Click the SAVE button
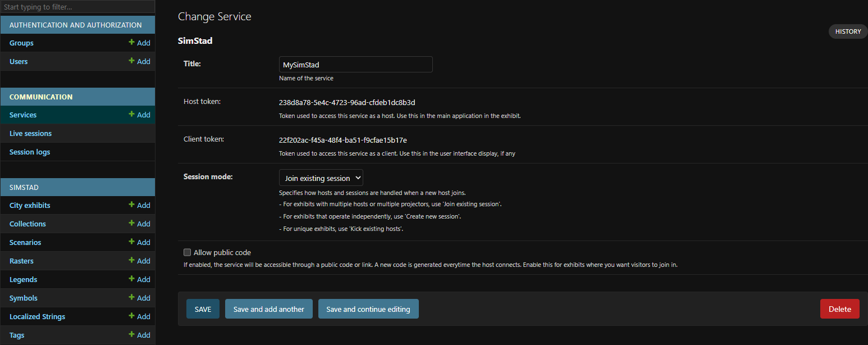The image size is (868, 345). pos(203,309)
